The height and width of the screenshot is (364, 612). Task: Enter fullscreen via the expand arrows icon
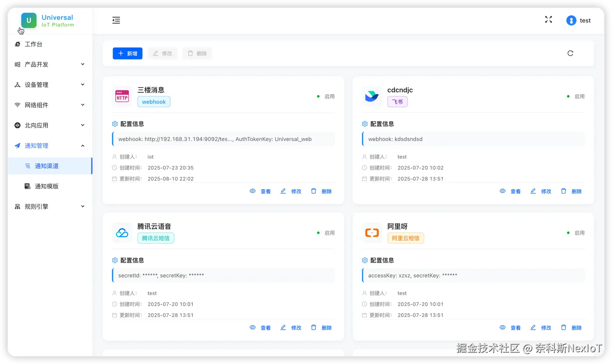tap(548, 19)
